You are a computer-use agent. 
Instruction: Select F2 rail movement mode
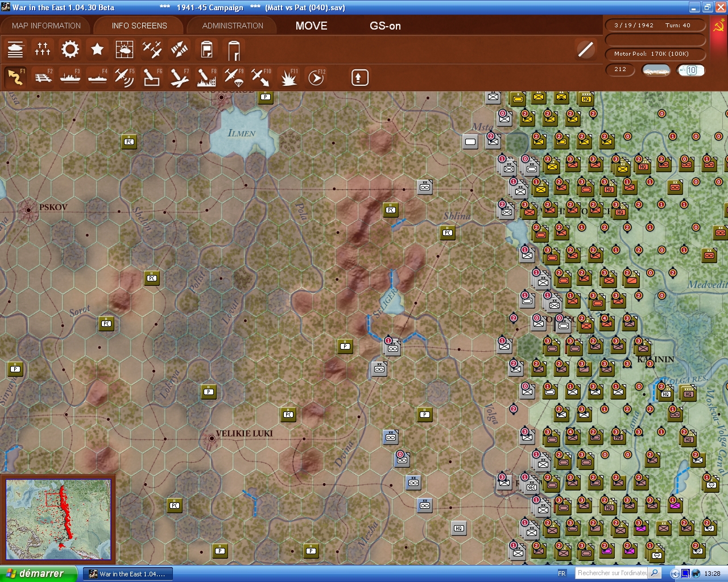43,77
